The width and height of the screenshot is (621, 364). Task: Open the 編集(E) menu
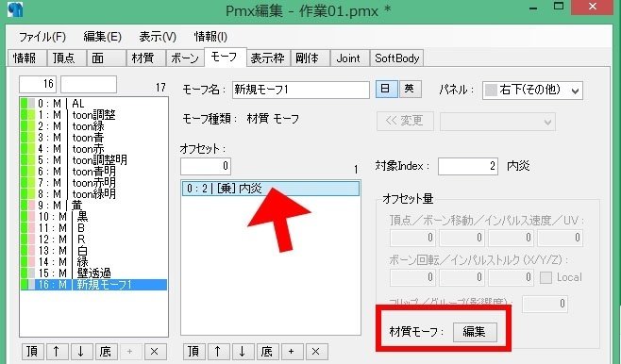102,37
